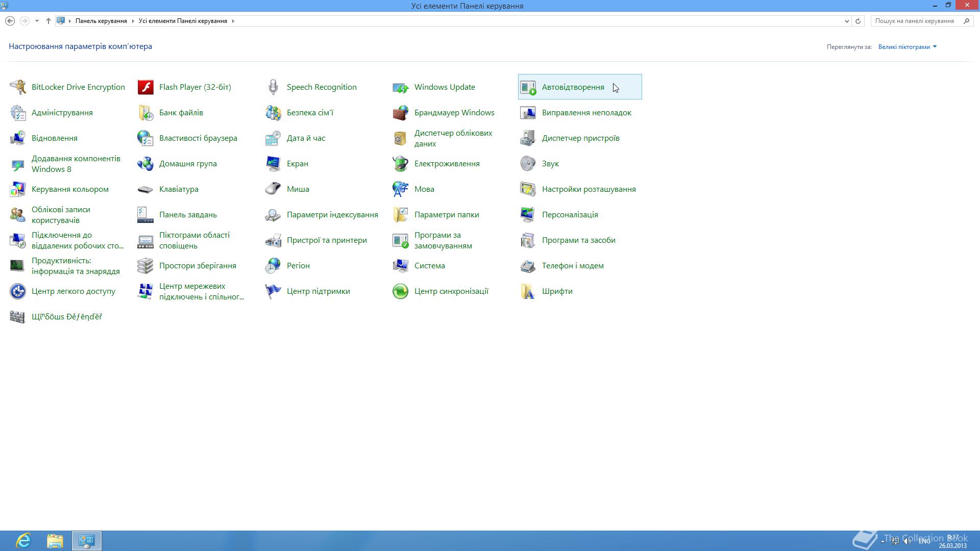The height and width of the screenshot is (551, 980).
Task: Open the Пристрої та принтери link
Action: pyautogui.click(x=327, y=240)
